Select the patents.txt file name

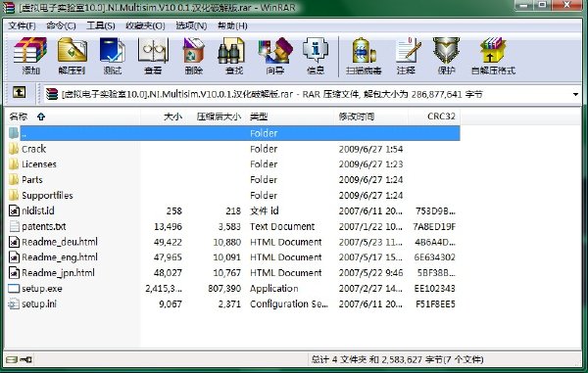point(44,226)
